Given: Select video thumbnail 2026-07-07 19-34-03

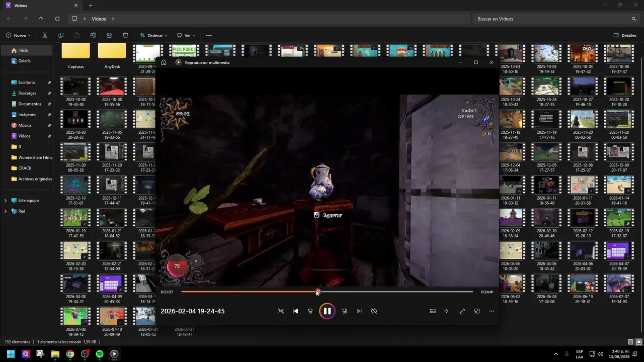Looking at the screenshot, I should click(x=618, y=289).
